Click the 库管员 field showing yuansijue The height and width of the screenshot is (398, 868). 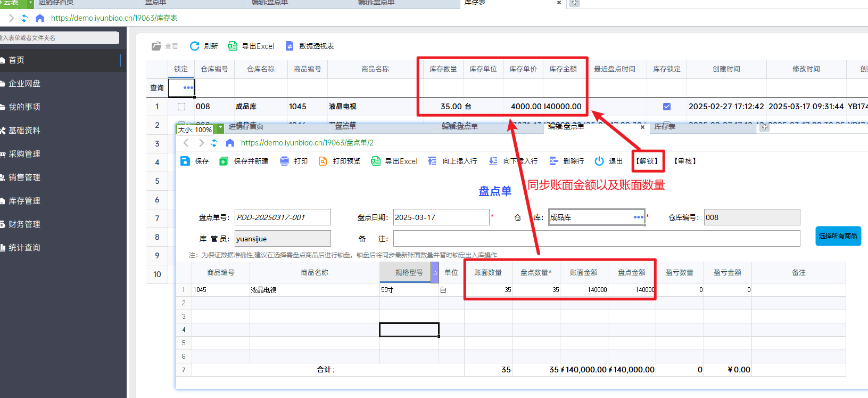click(x=283, y=239)
